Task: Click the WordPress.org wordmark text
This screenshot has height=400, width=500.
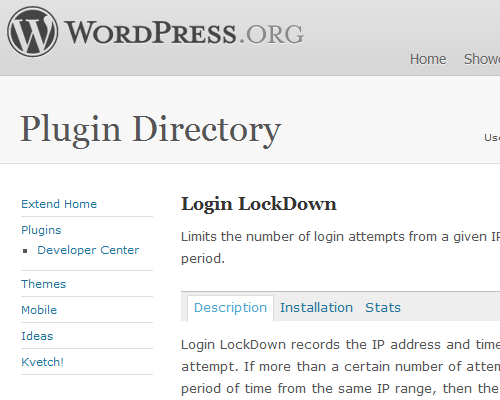Action: 184,33
